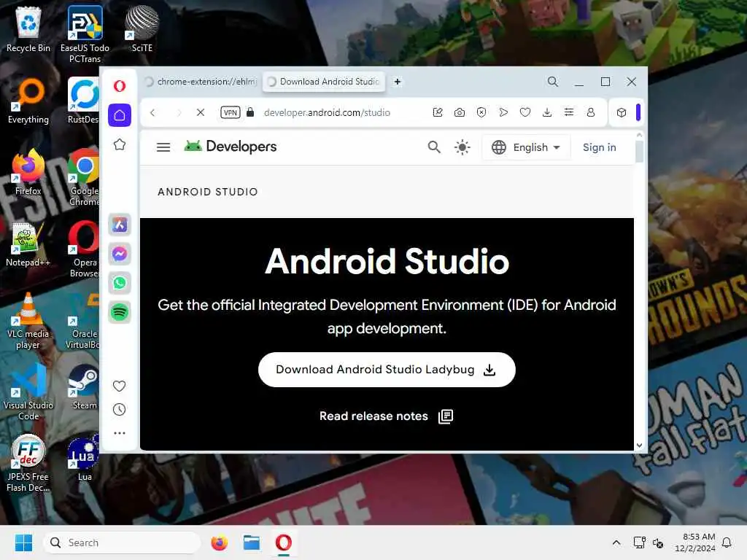Open Messenger in the Opera sidebar
Image resolution: width=747 pixels, height=560 pixels.
click(120, 254)
